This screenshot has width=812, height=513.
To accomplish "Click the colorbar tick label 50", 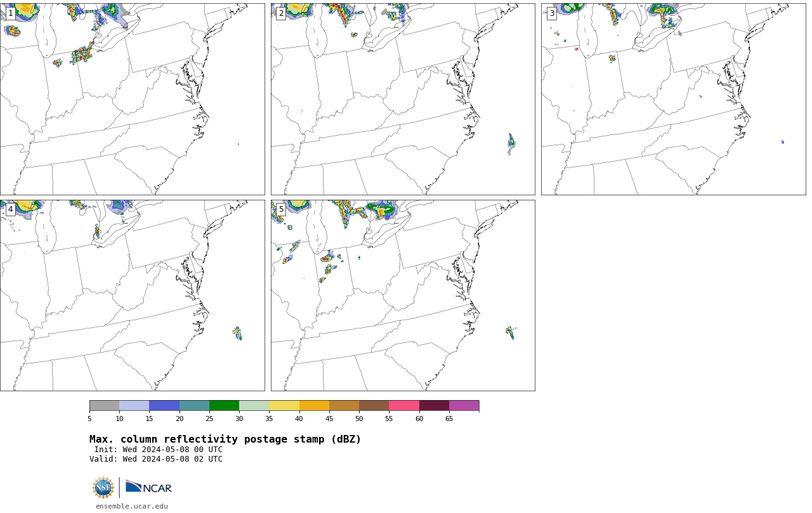I will pos(359,419).
